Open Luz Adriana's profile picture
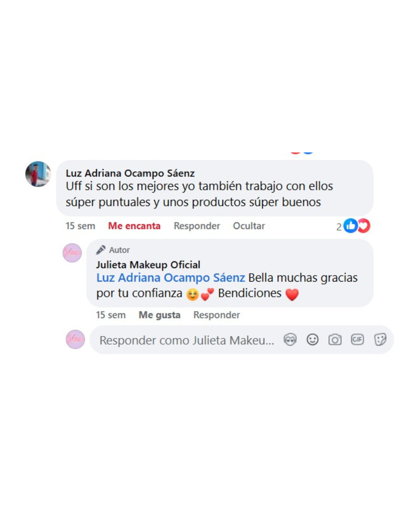 click(38, 174)
